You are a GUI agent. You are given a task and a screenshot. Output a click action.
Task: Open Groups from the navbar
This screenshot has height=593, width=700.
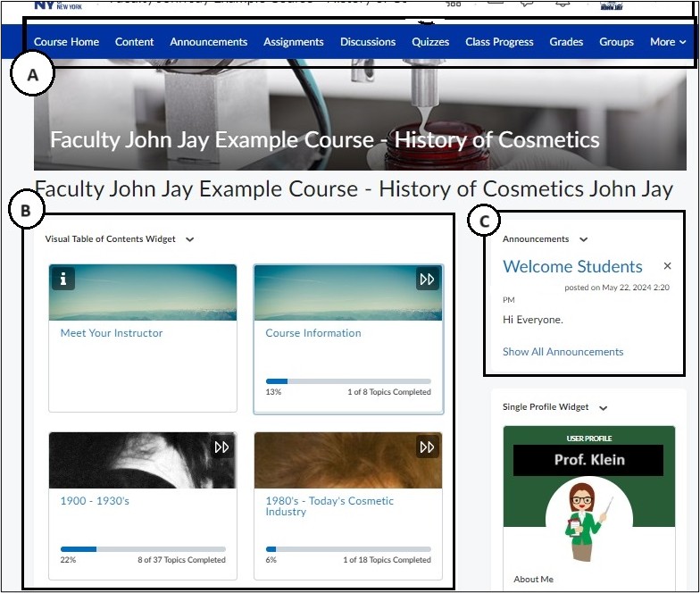(x=616, y=42)
